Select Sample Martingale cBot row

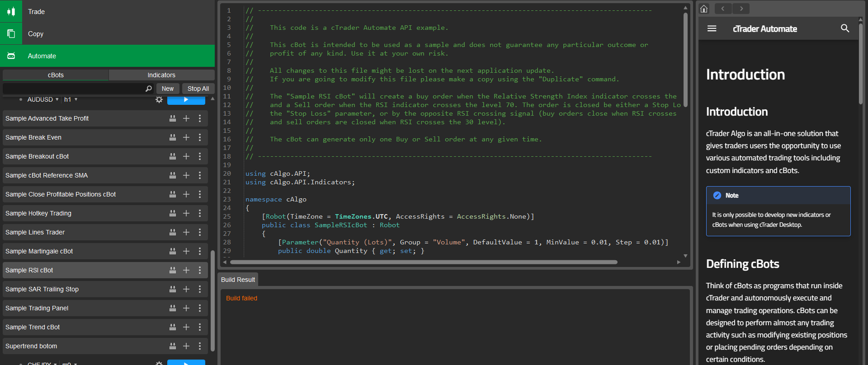[105, 251]
